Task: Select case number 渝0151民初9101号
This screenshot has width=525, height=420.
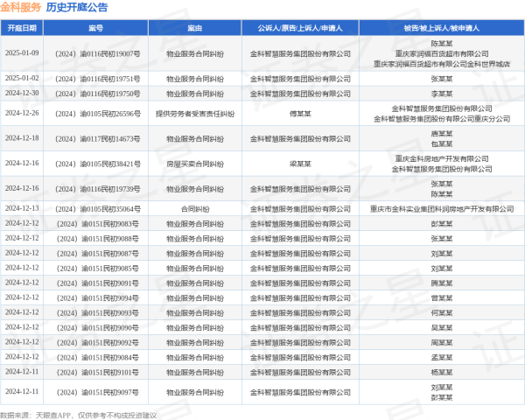Action: [x=98, y=373]
